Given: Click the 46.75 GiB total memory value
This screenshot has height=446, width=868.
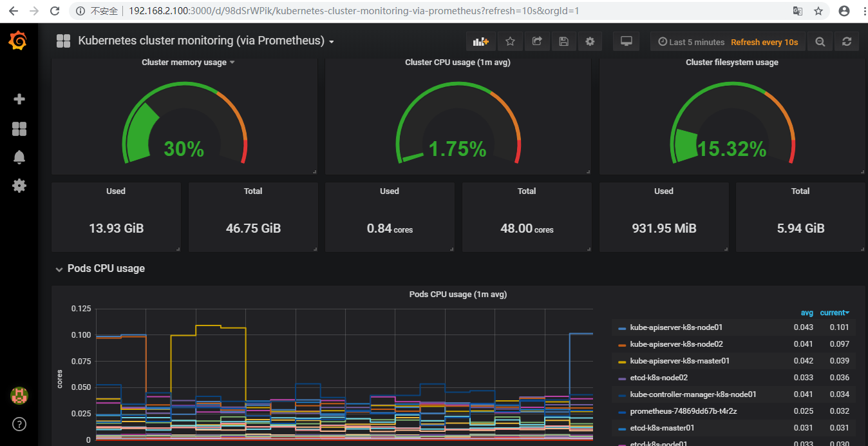Looking at the screenshot, I should pyautogui.click(x=253, y=228).
